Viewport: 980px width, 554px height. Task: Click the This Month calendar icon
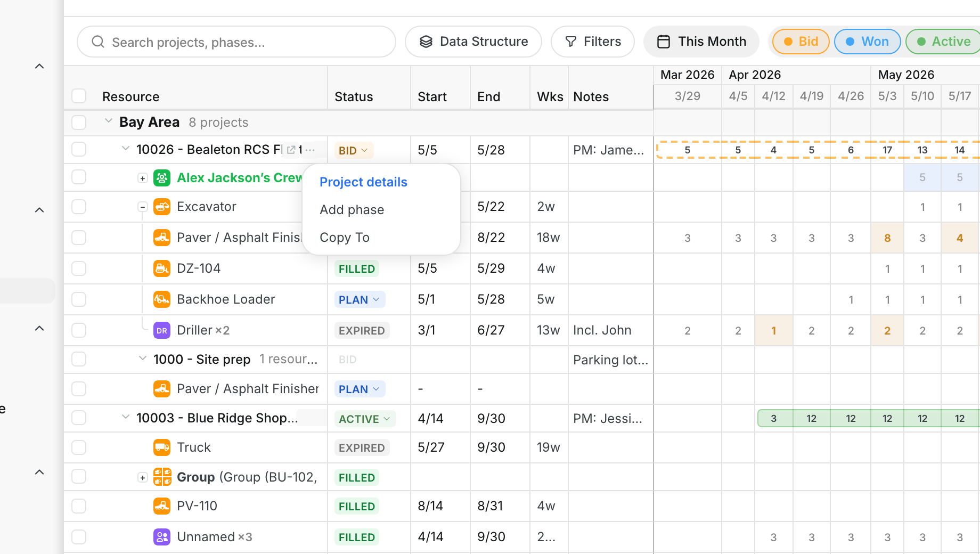coord(664,42)
